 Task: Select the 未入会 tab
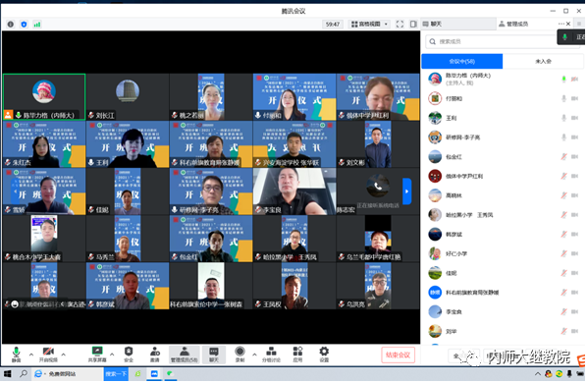click(x=543, y=61)
